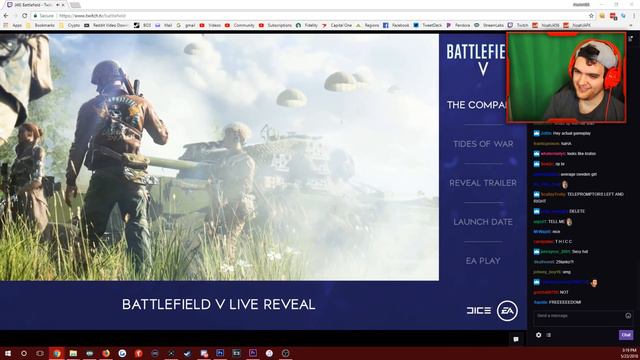Open the Bookmarks folder in bookmarks bar
The image size is (640, 360).
40,25
